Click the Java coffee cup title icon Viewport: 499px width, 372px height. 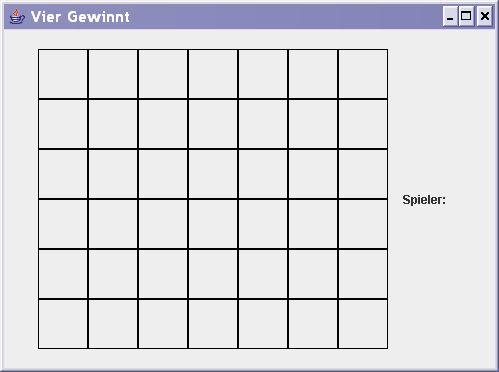[17, 17]
